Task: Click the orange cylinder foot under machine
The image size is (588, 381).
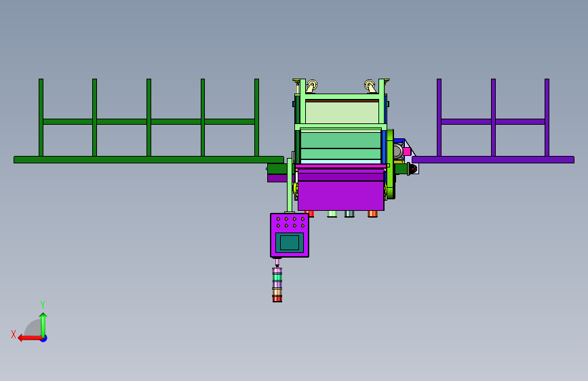Action: 372,214
